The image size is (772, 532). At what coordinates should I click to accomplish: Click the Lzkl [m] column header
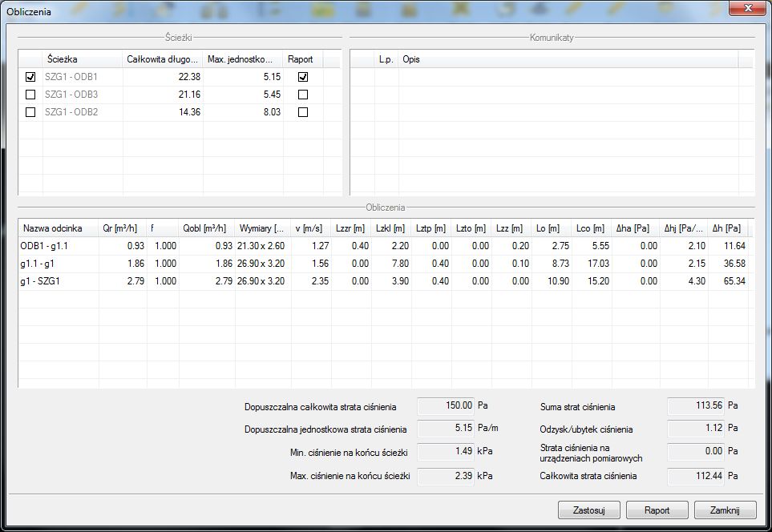pos(391,228)
